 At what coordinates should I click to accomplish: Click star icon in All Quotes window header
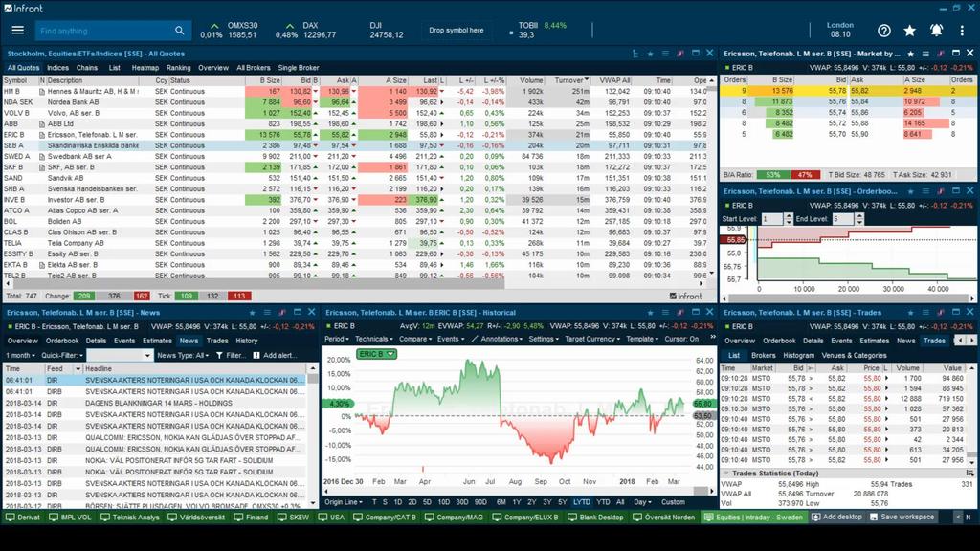tap(650, 54)
